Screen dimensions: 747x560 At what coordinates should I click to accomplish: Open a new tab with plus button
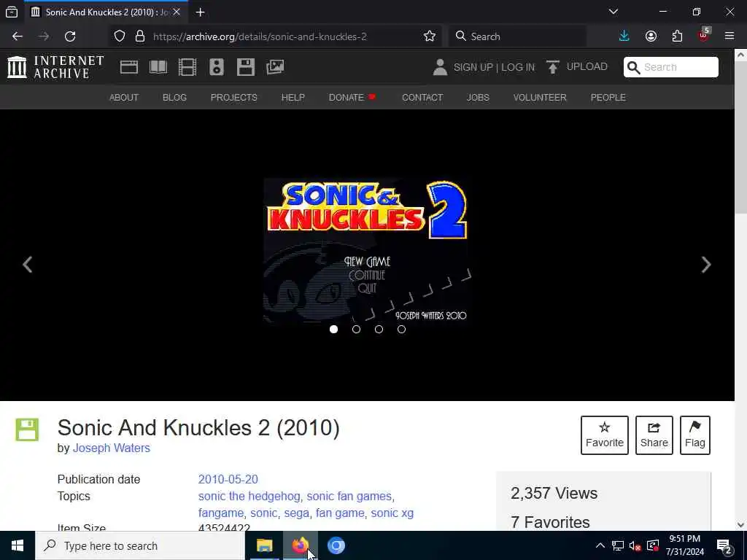pos(200,12)
